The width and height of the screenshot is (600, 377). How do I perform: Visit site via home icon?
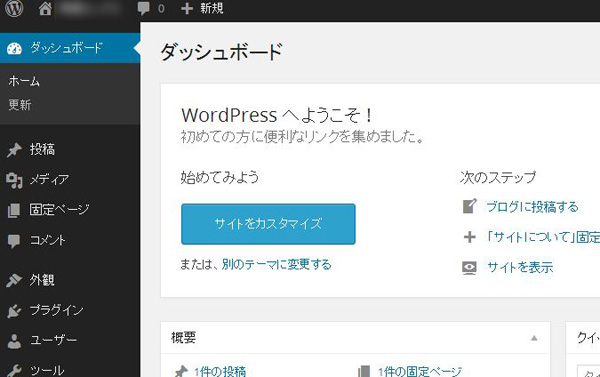pyautogui.click(x=45, y=8)
